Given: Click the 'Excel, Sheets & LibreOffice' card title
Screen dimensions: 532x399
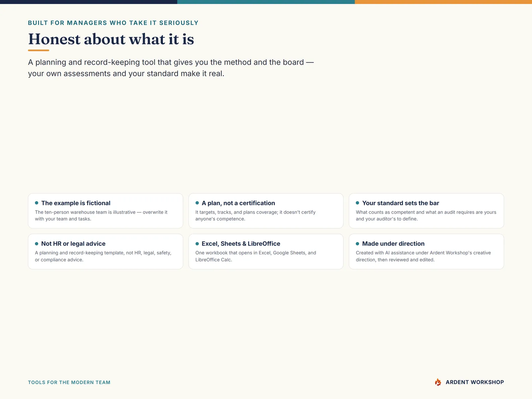Looking at the screenshot, I should coord(241,244).
